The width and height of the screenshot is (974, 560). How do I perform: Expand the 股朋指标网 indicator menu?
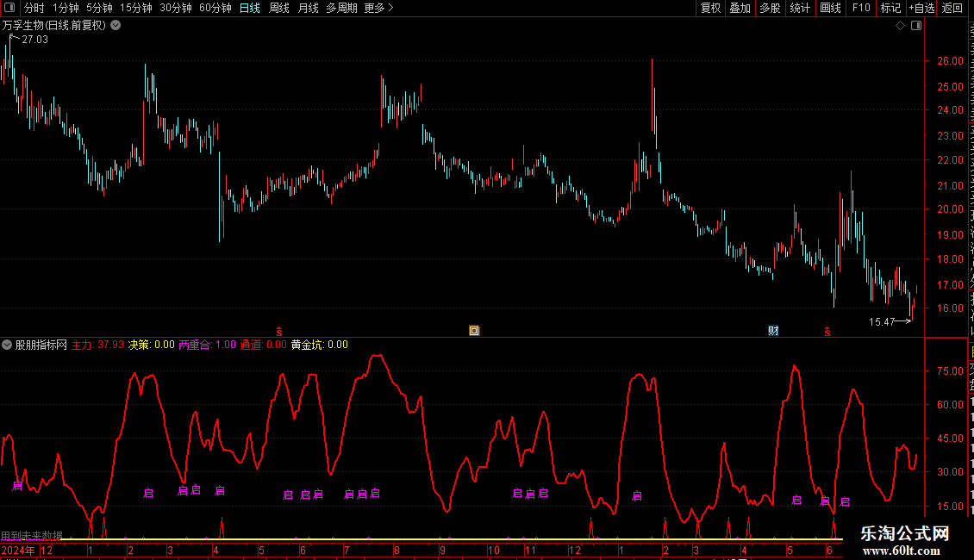[x=7, y=345]
